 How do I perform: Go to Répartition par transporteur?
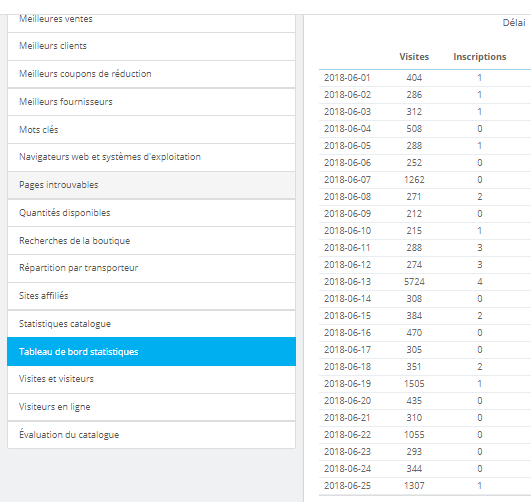click(x=151, y=269)
